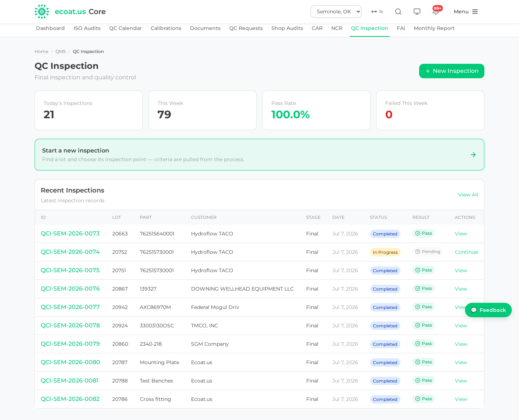Click the Pass Rate 100.0% card
The height and width of the screenshot is (420, 519).
point(316,110)
